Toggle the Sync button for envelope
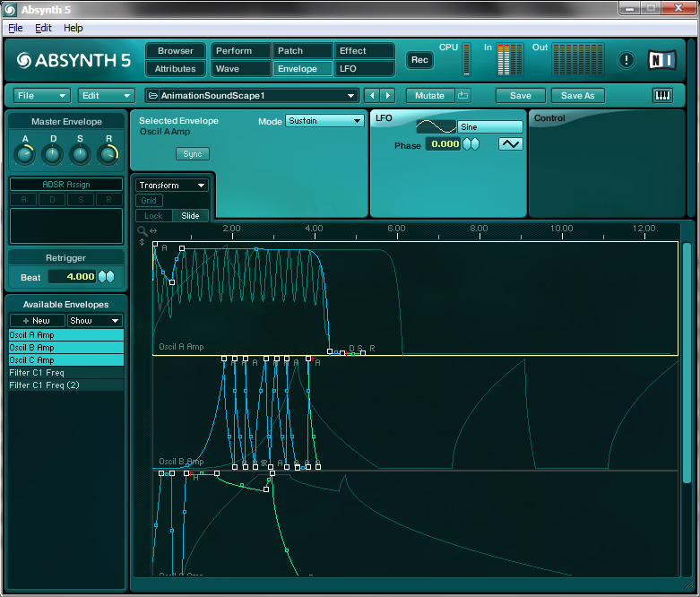700x597 pixels. pyautogui.click(x=192, y=154)
